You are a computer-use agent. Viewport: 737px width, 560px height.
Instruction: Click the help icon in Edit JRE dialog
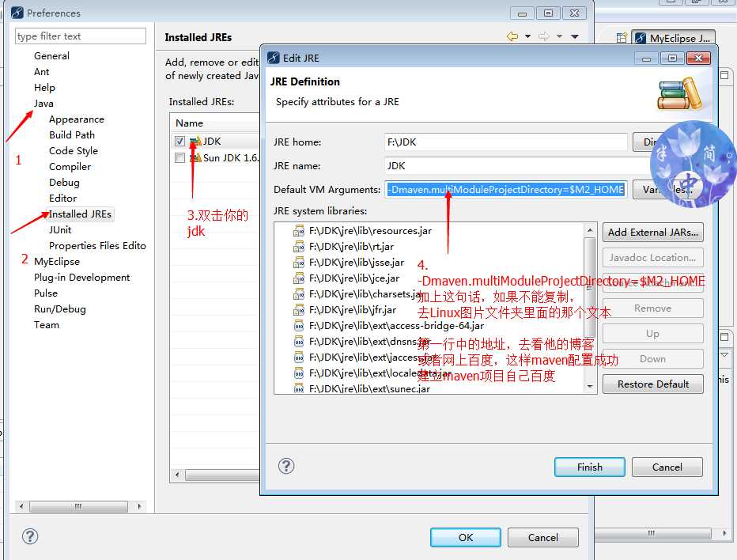[x=286, y=466]
